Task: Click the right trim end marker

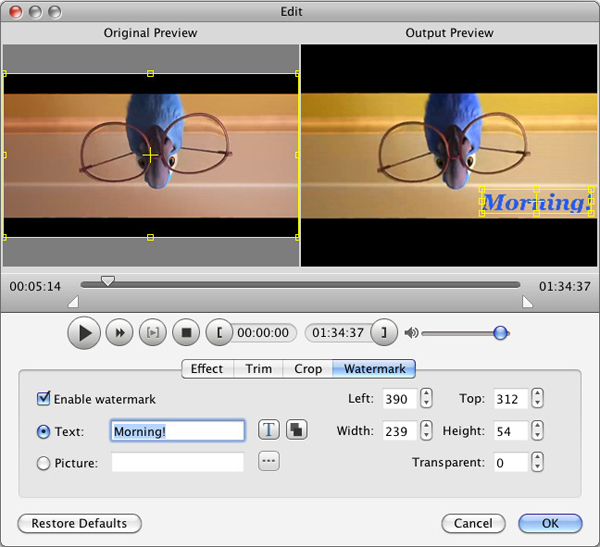Action: click(x=527, y=302)
